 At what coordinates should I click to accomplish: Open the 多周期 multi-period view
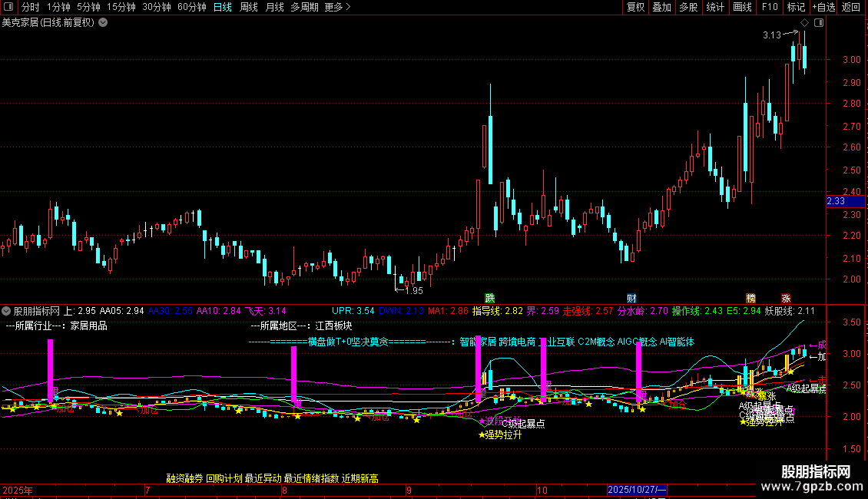point(304,7)
